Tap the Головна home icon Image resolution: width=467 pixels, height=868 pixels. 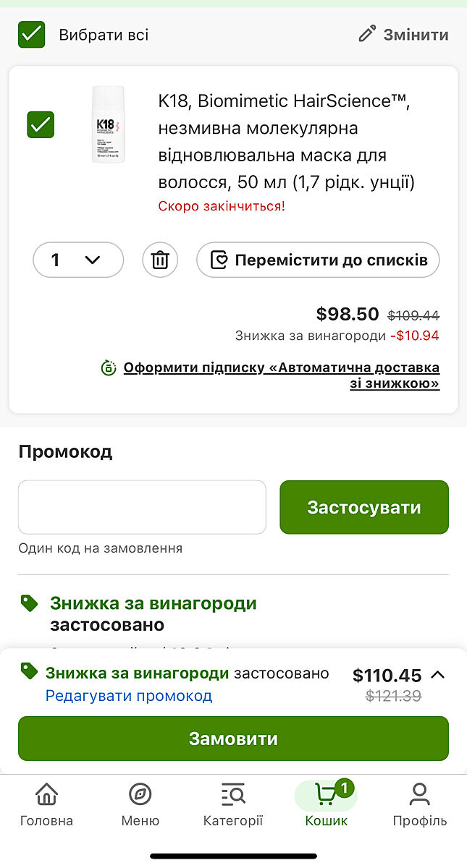(46, 794)
